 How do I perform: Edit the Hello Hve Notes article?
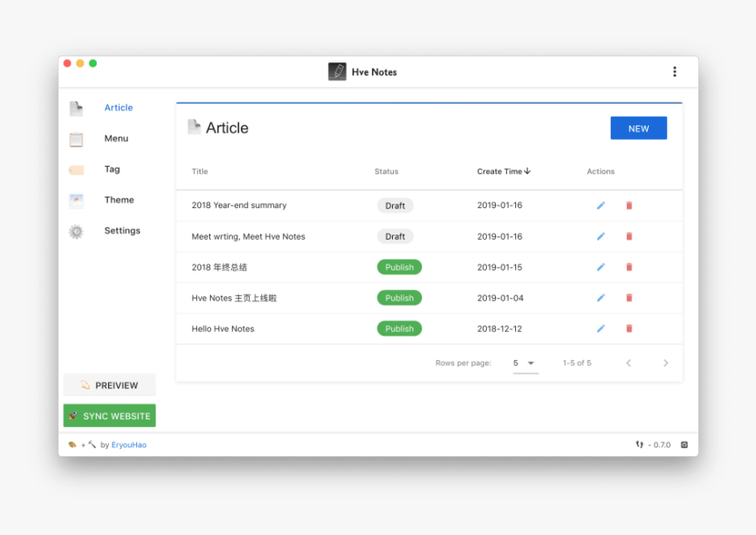point(600,329)
